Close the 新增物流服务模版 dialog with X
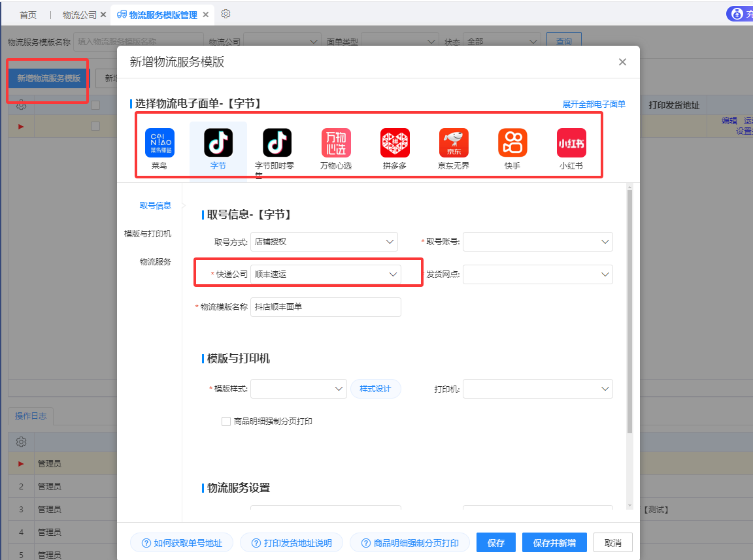The height and width of the screenshot is (560, 753). point(622,62)
